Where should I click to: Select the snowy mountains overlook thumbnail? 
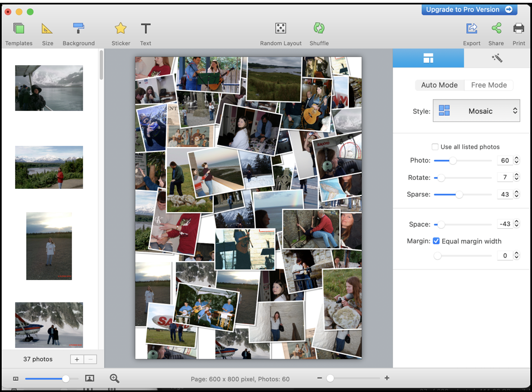(49, 167)
